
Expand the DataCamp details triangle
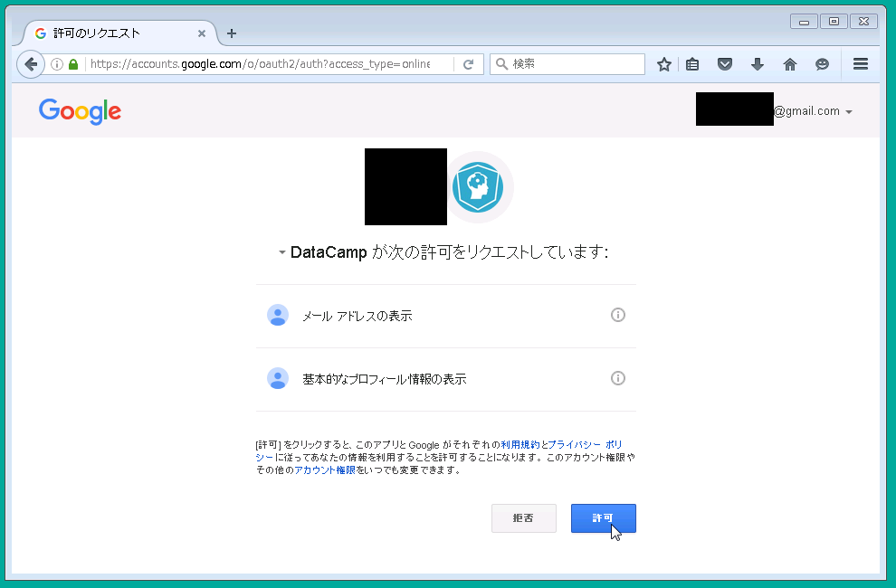(281, 252)
